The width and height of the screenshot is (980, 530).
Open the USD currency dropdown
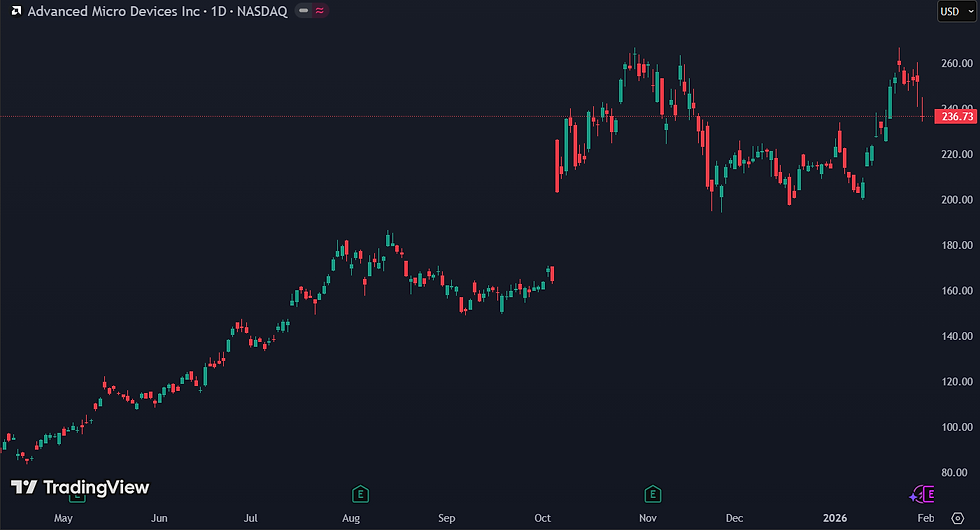(x=957, y=11)
